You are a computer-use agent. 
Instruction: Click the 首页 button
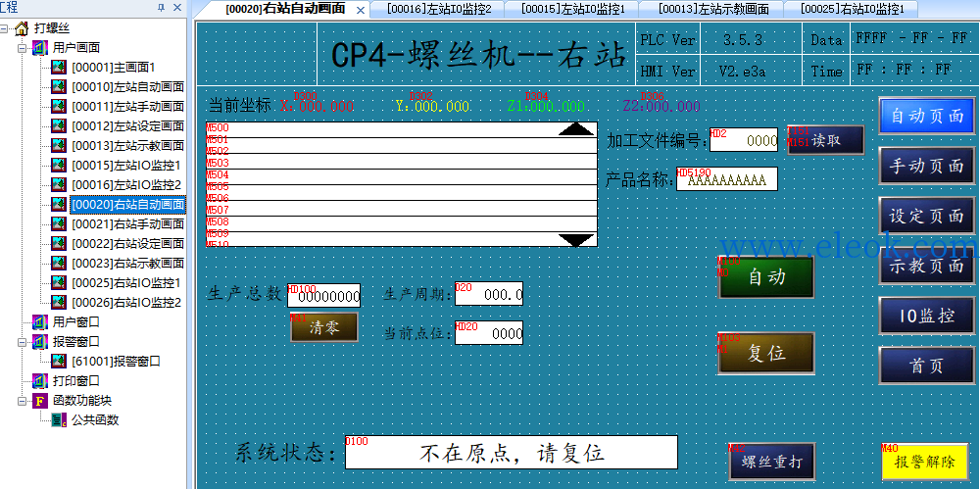click(x=927, y=366)
